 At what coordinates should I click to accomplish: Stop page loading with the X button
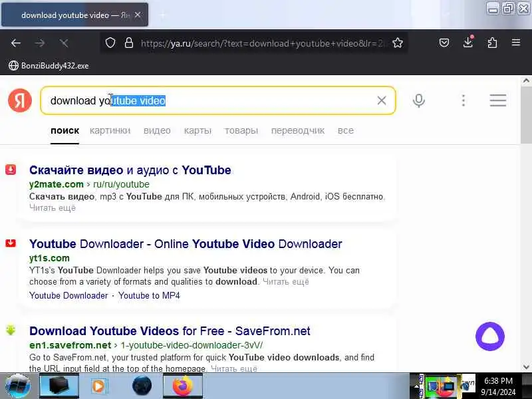pos(64,43)
